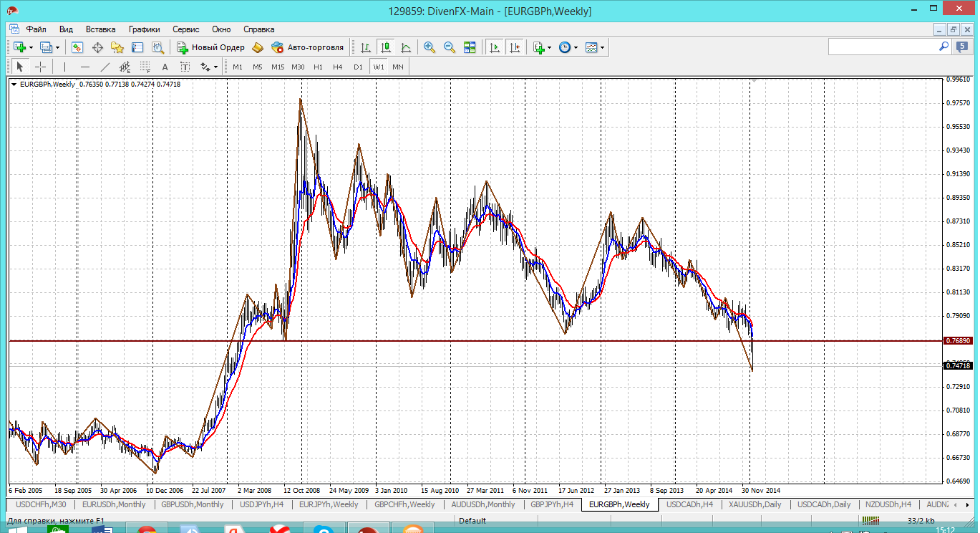Open the Tile Windows icon
980x533 pixels.
(x=470, y=47)
